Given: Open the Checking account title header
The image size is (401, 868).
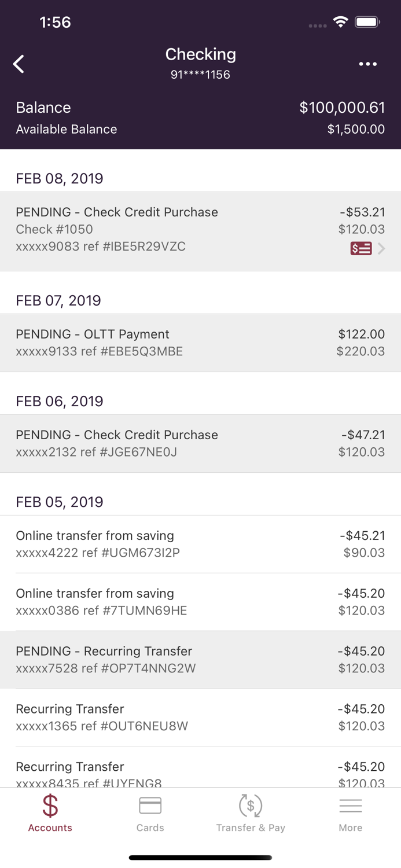Looking at the screenshot, I should (200, 54).
